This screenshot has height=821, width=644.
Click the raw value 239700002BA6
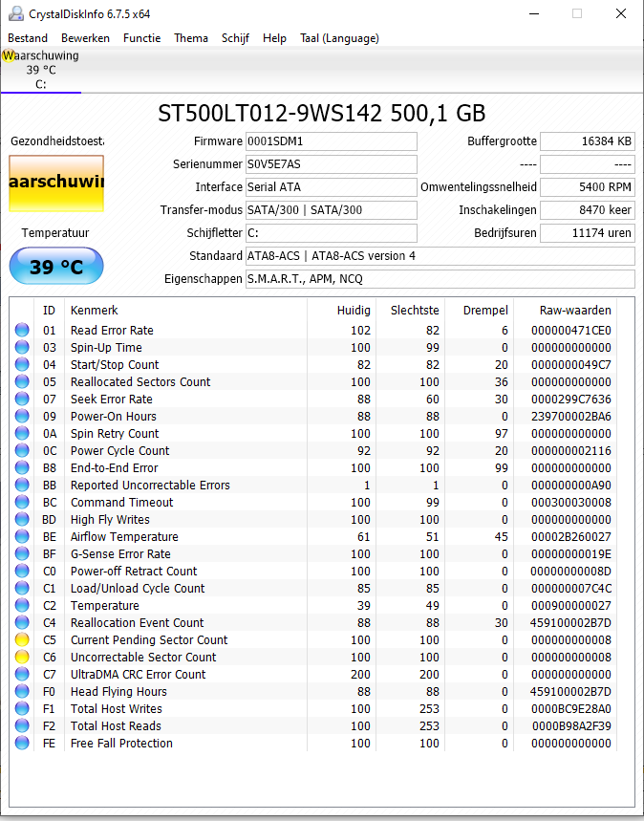point(571,417)
